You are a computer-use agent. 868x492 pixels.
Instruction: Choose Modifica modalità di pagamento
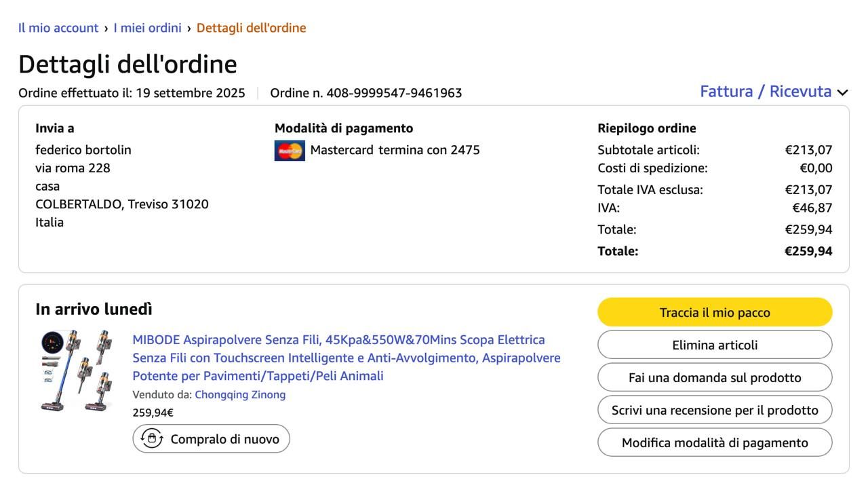714,442
